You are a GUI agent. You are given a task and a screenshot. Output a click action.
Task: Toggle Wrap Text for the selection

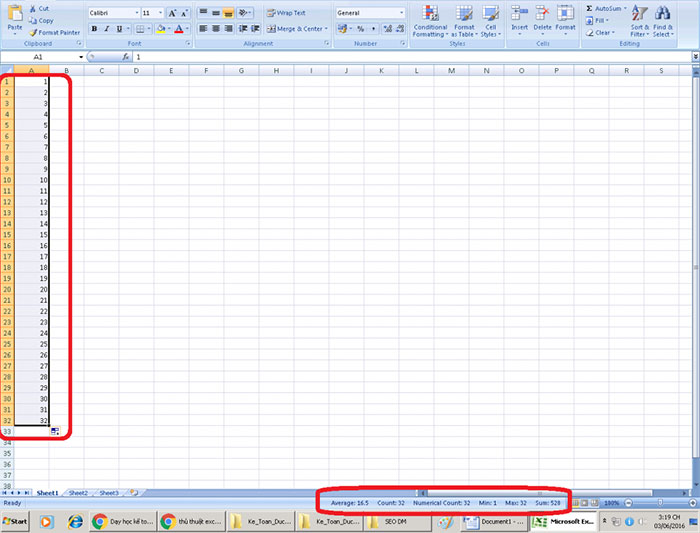click(x=286, y=13)
